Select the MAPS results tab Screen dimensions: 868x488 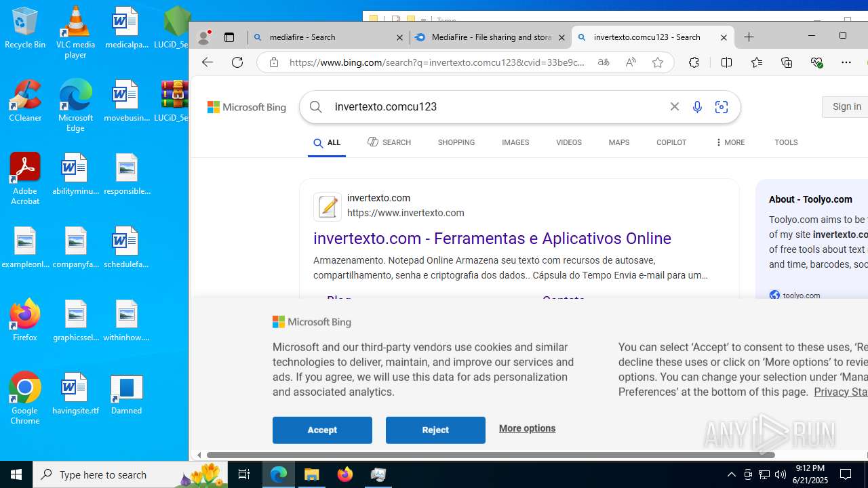(619, 142)
